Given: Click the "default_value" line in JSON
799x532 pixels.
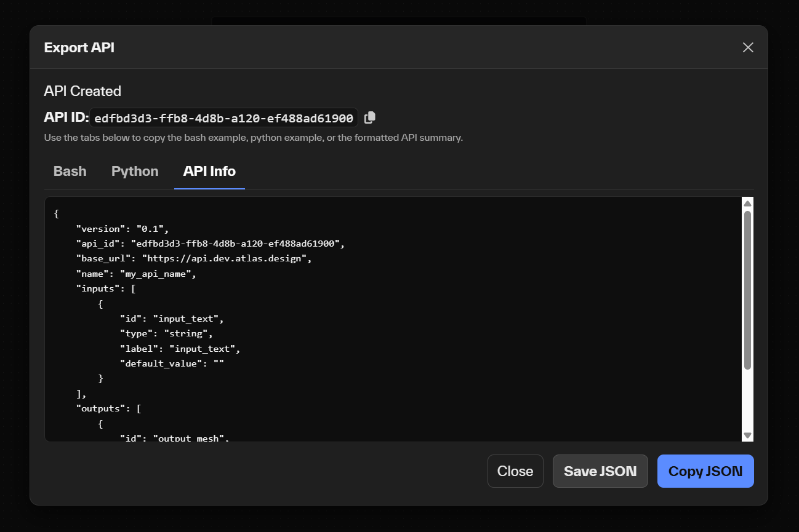Looking at the screenshot, I should coord(172,363).
